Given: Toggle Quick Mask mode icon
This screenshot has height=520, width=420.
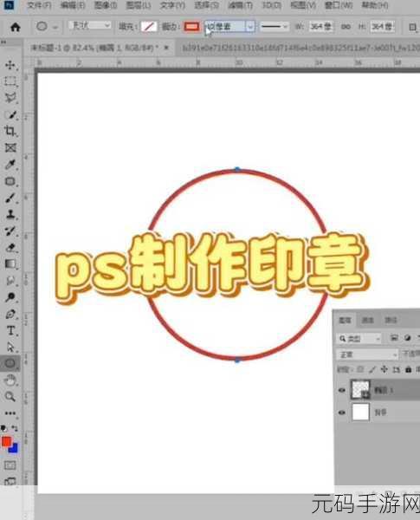Looking at the screenshot, I should tap(10, 465).
